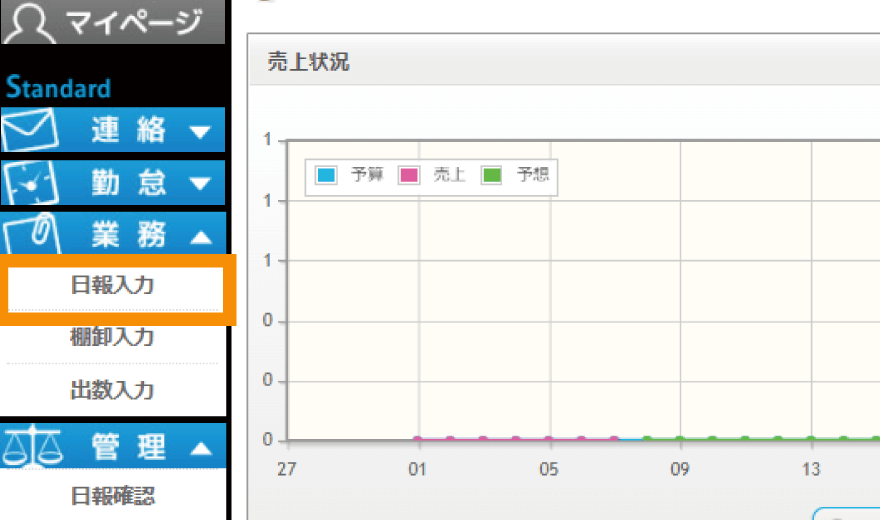
Task: Click the blue 予算 legend swatch
Action: pos(326,176)
